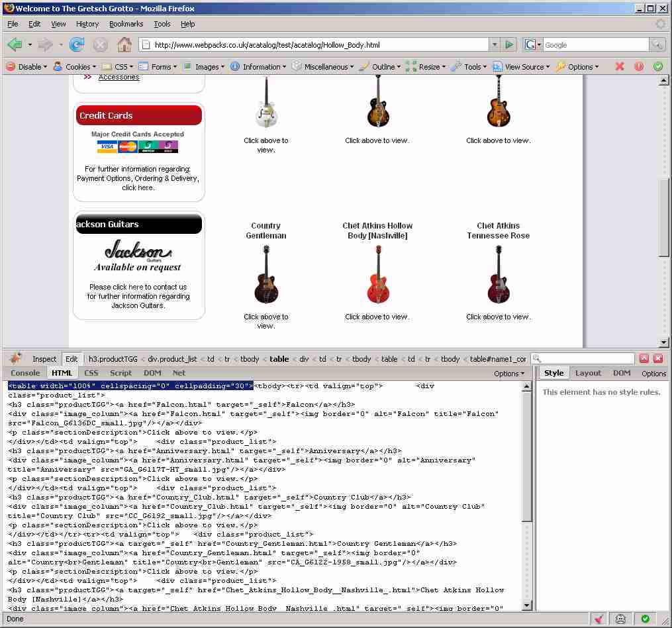672x628 pixels.
Task: Click the green checkmark status bar icon
Action: pyautogui.click(x=645, y=619)
